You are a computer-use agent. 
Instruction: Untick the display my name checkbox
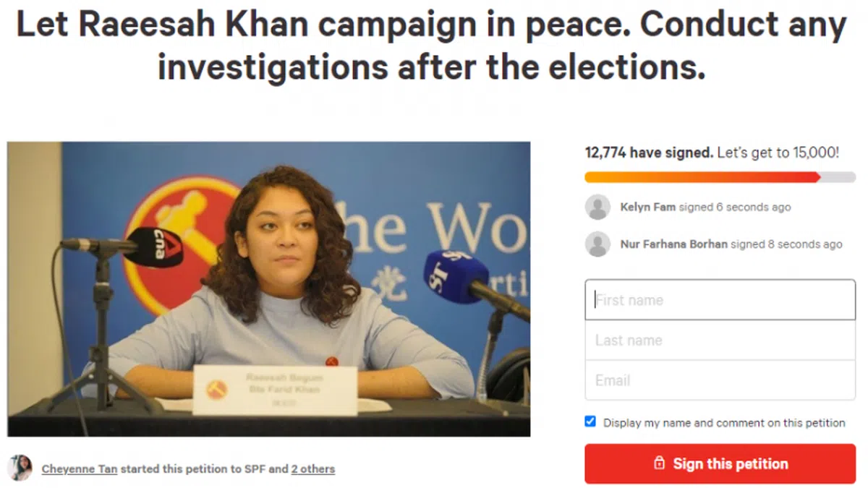590,421
